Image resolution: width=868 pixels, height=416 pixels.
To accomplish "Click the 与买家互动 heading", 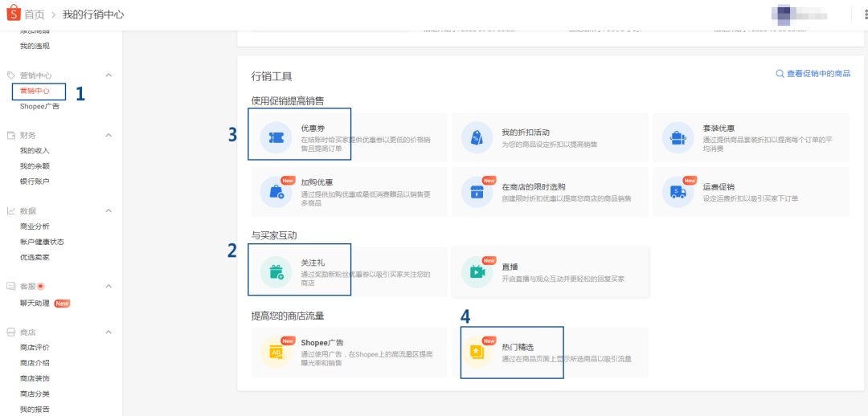I will tap(274, 235).
